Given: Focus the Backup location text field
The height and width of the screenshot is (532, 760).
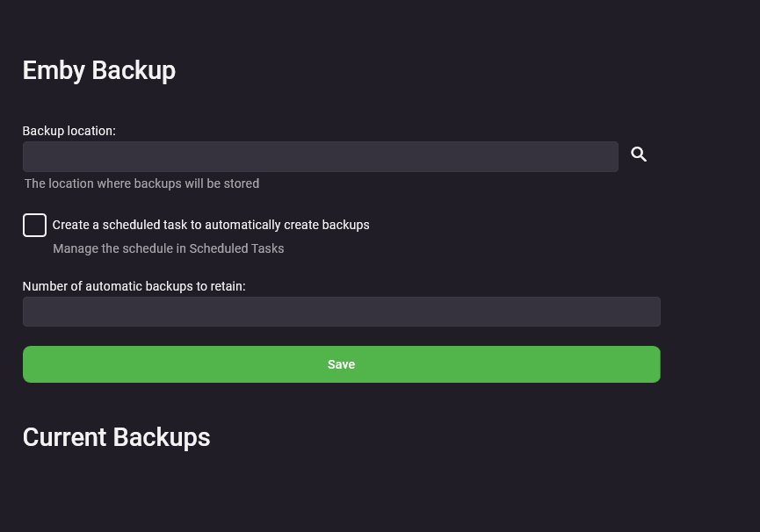Looking at the screenshot, I should pos(320,156).
